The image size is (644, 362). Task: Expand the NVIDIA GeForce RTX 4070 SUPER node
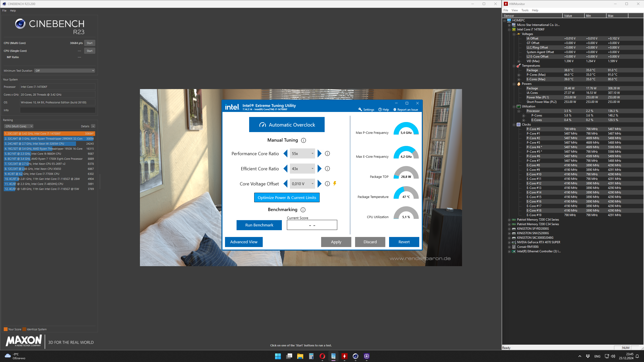pos(509,243)
